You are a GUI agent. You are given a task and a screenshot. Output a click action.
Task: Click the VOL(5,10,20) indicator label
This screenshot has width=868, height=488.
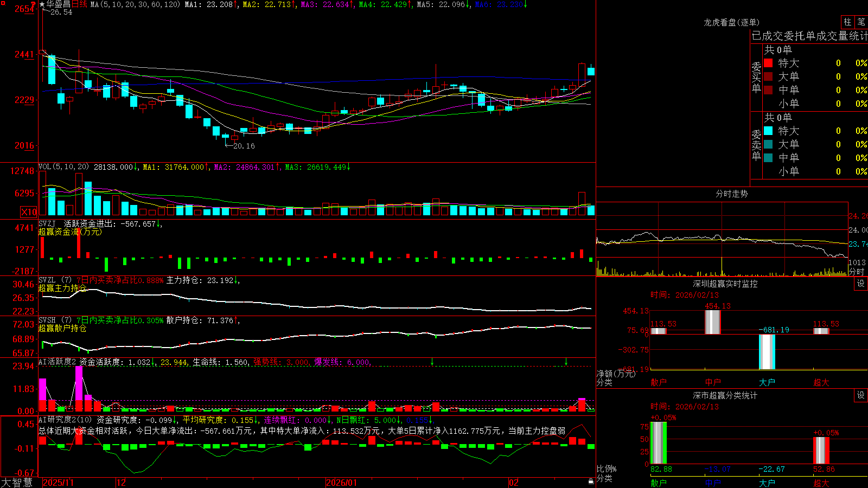tap(63, 167)
